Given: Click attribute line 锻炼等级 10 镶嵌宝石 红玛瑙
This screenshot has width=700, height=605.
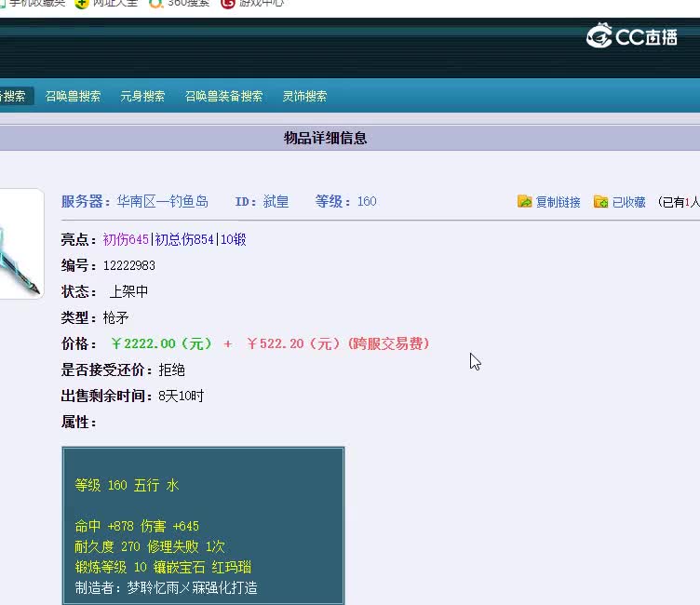Looking at the screenshot, I should (163, 567).
